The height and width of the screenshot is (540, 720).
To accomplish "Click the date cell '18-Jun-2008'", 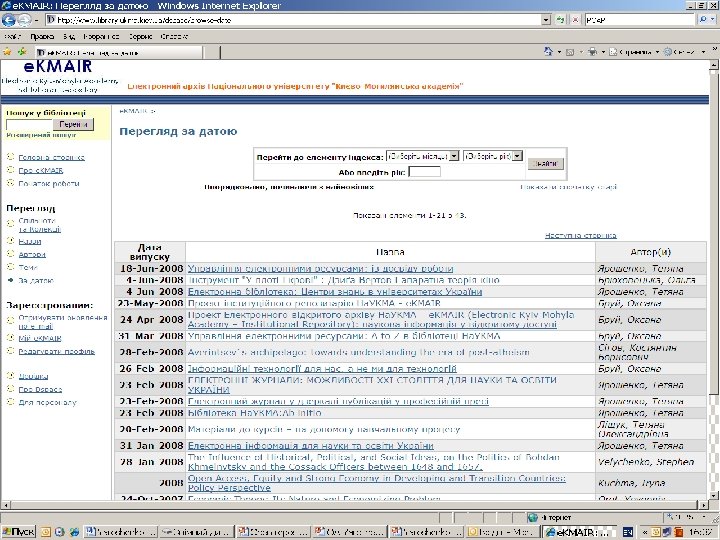I will [x=150, y=268].
